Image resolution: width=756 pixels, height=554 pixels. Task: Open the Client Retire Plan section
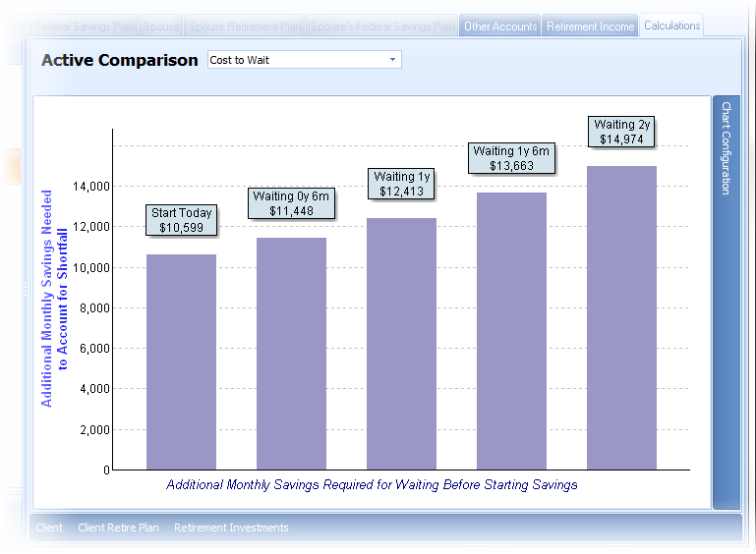pos(118,527)
